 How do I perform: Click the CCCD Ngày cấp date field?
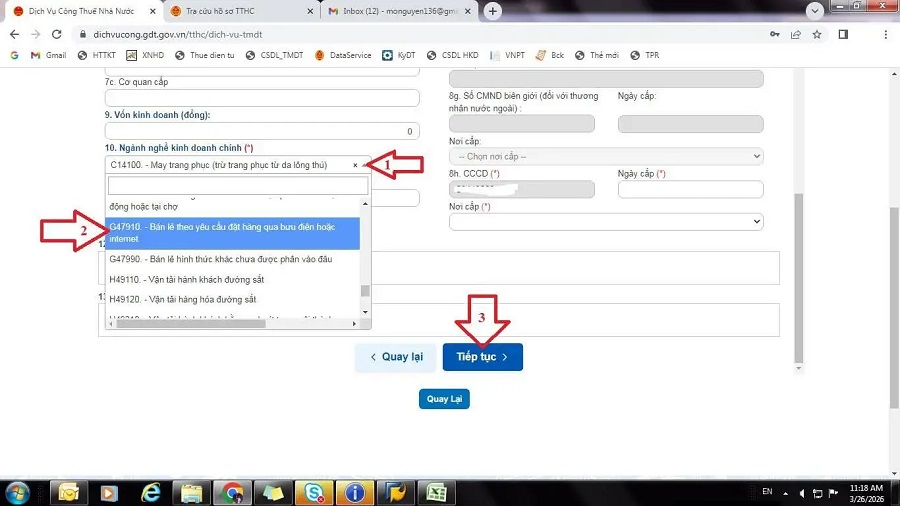tap(690, 189)
